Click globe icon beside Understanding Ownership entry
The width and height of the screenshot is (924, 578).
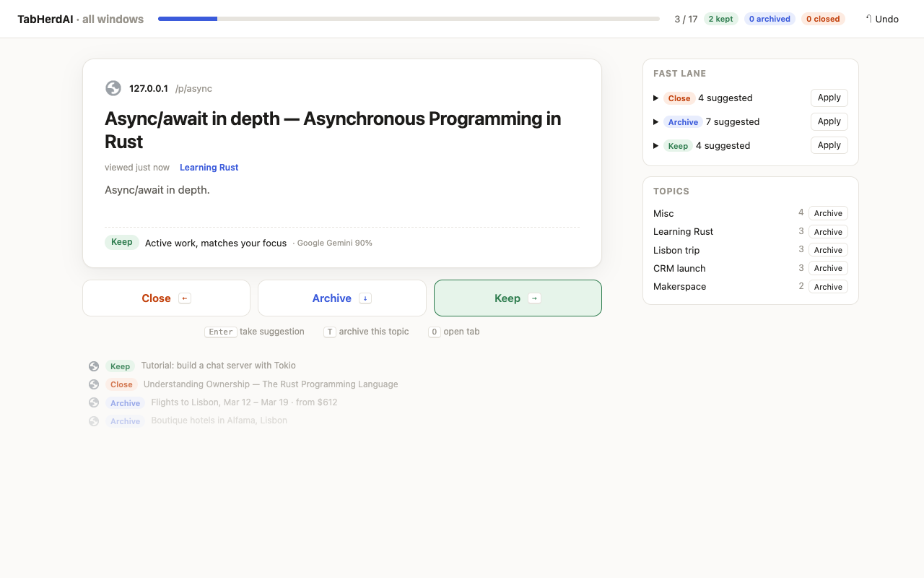pyautogui.click(x=94, y=384)
